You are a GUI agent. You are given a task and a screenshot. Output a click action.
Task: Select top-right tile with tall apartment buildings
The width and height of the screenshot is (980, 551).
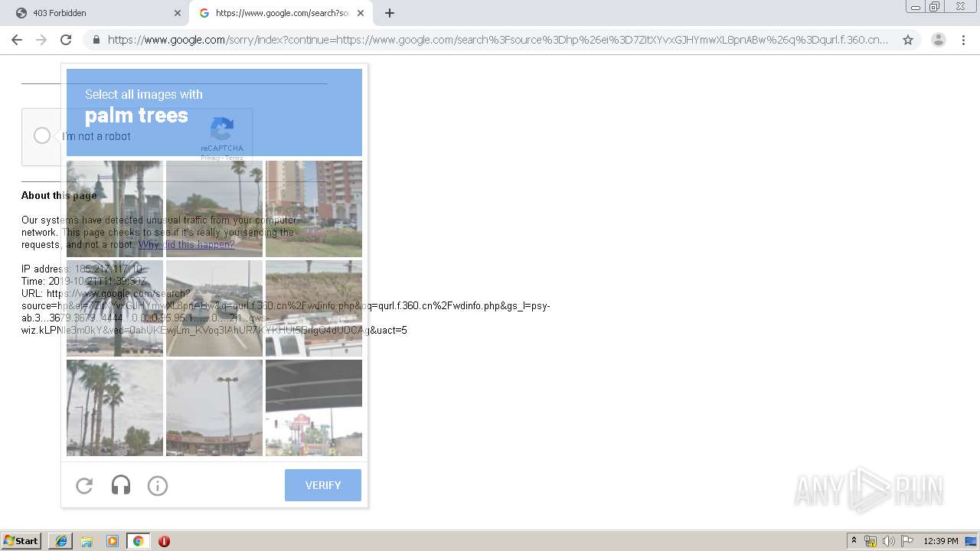click(x=314, y=209)
